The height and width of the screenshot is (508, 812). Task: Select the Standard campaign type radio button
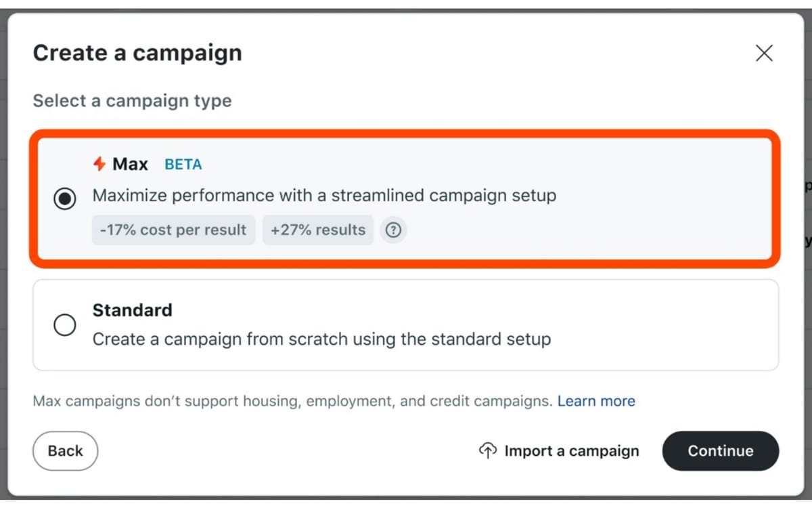tap(64, 324)
